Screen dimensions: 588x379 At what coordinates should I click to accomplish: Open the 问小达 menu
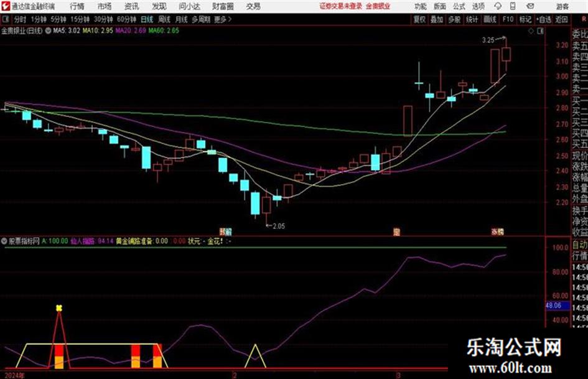click(x=189, y=6)
